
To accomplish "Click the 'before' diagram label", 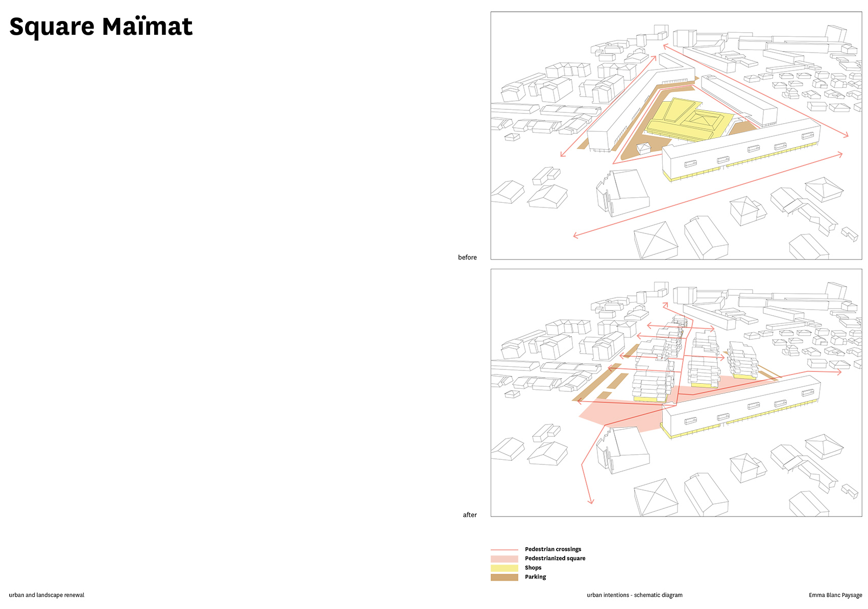I will pyautogui.click(x=467, y=257).
